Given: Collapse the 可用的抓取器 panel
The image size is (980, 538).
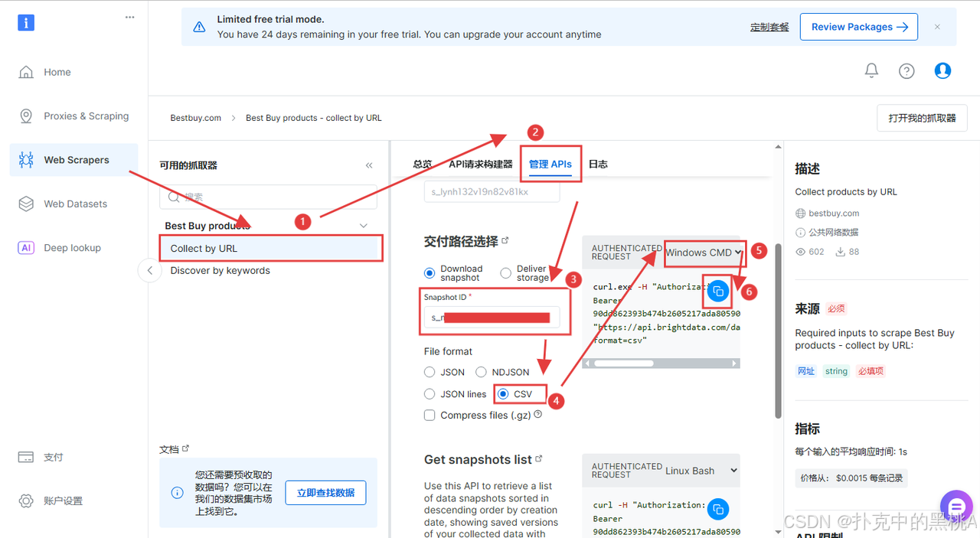Looking at the screenshot, I should pos(369,165).
